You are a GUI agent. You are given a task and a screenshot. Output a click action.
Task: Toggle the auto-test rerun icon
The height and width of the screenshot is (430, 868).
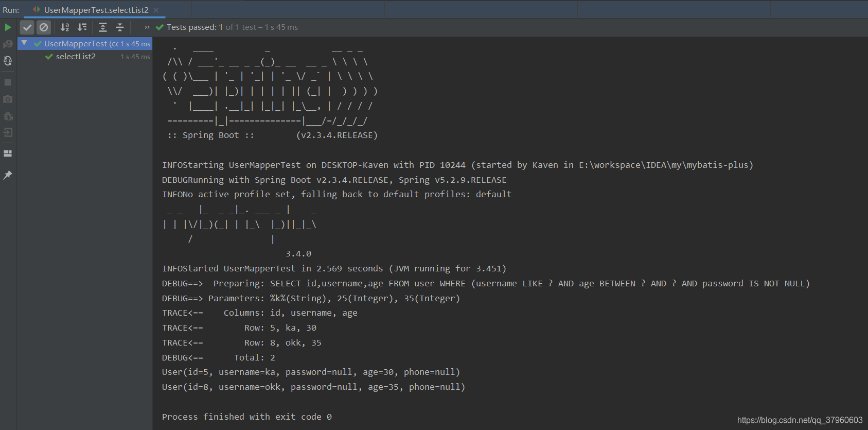pos(8,61)
